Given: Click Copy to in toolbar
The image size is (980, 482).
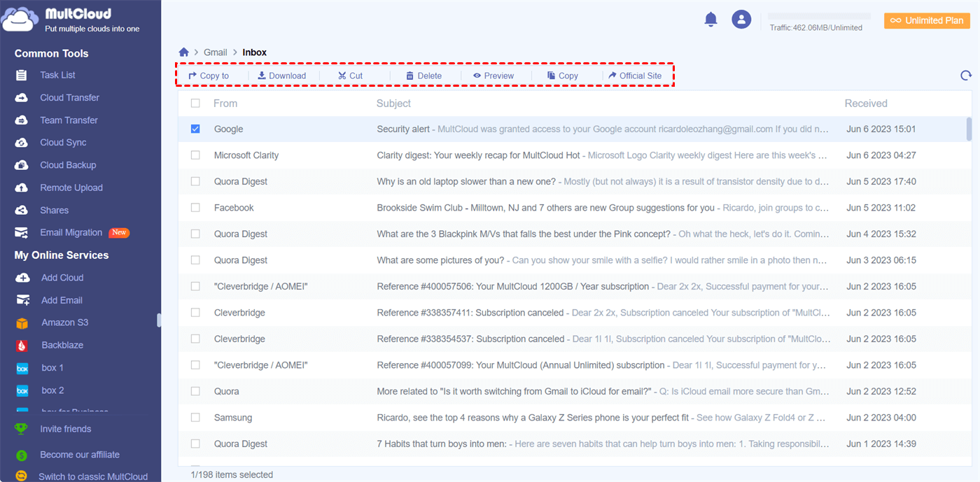Looking at the screenshot, I should pyautogui.click(x=209, y=76).
